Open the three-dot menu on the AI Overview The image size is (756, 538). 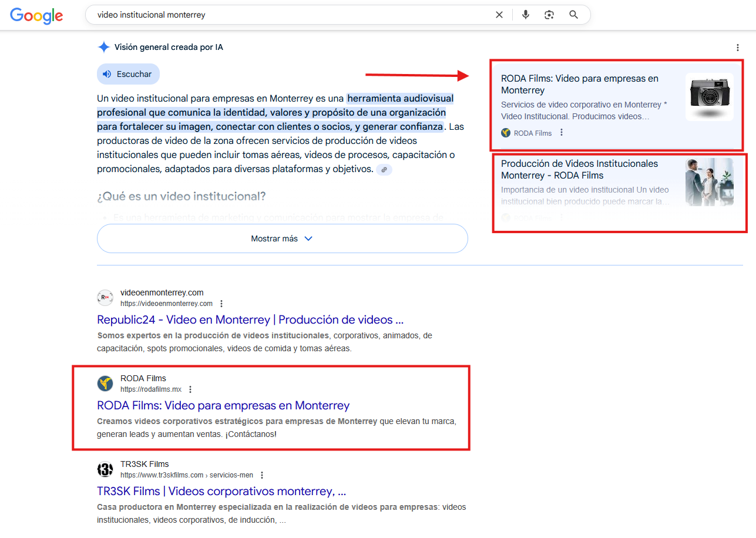(x=737, y=47)
